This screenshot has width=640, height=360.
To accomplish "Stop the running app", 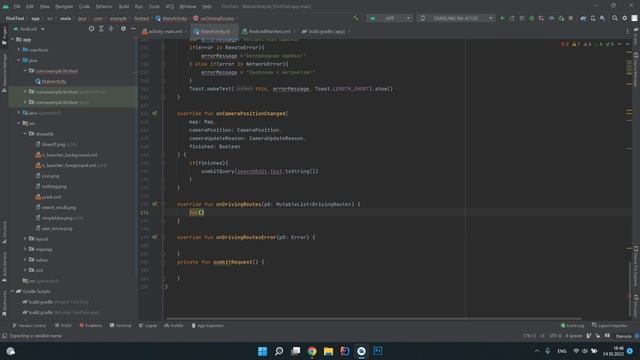I will pyautogui.click(x=571, y=18).
